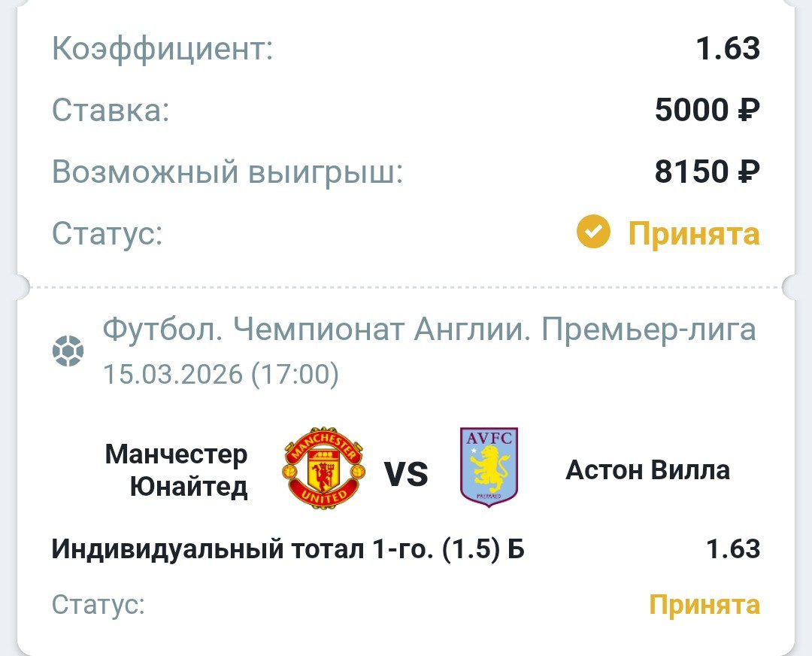Viewport: 812px width, 656px height.
Task: Tap the Астон Вилла team name
Action: [x=647, y=470]
